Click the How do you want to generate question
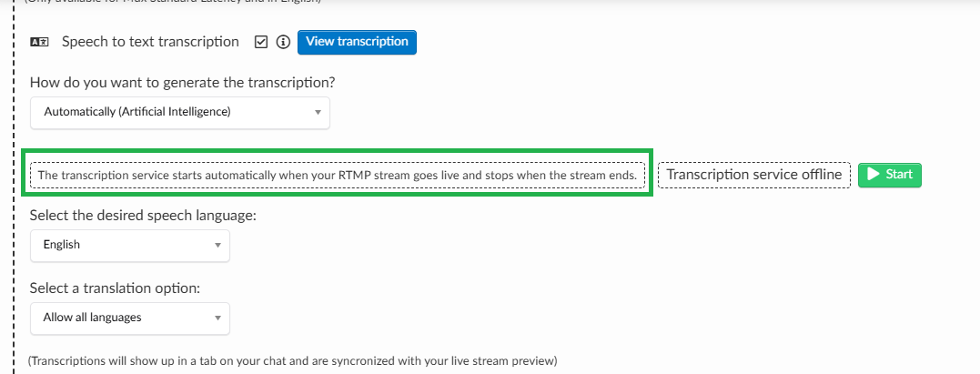 (183, 83)
